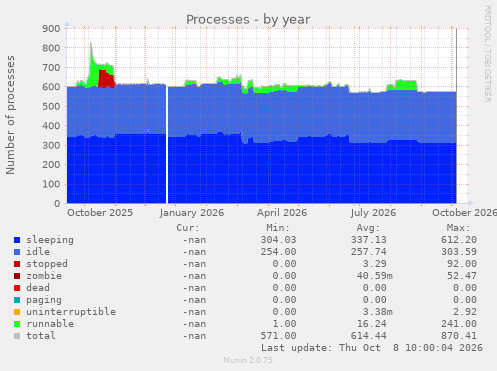Click the paging legend color swatch
Viewport: 497px width, 371px height.
17,300
